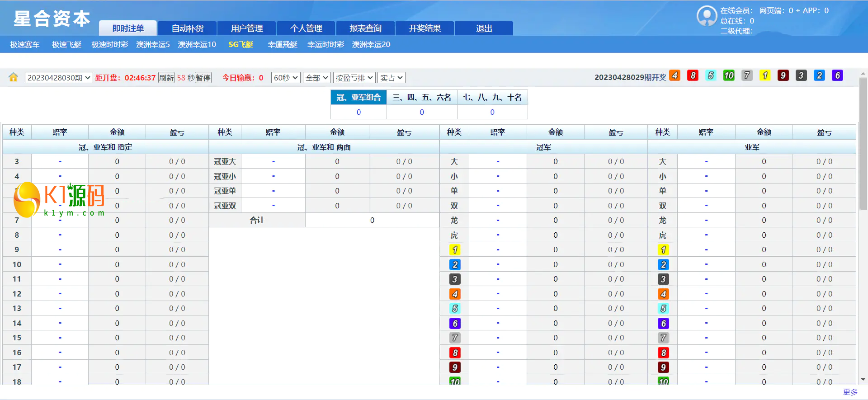
Task: Toggle the 暂停 pause button
Action: (203, 78)
